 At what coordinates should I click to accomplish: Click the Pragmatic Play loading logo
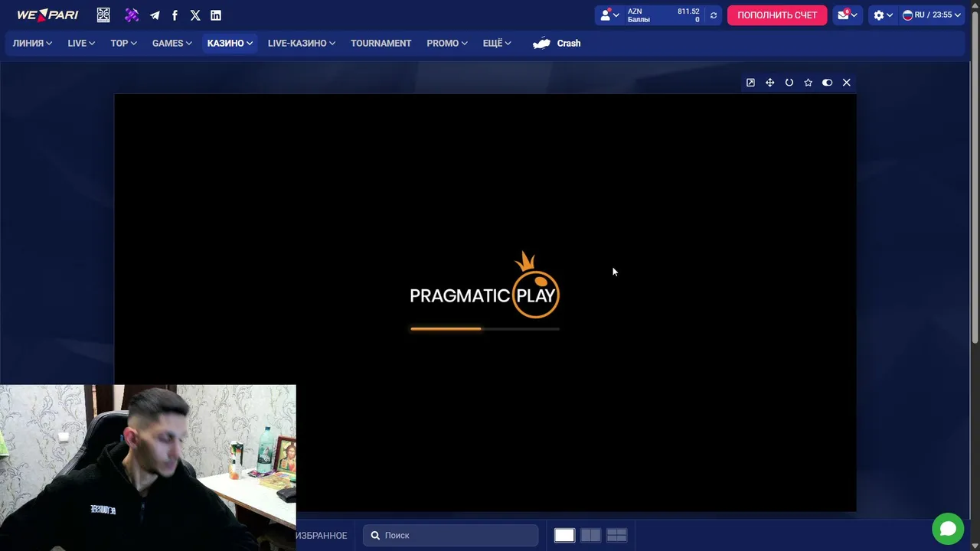(485, 285)
